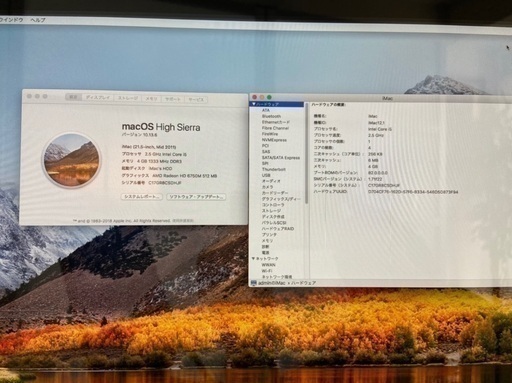
Task: Open the ウインドウ menu
Action: click(x=11, y=20)
